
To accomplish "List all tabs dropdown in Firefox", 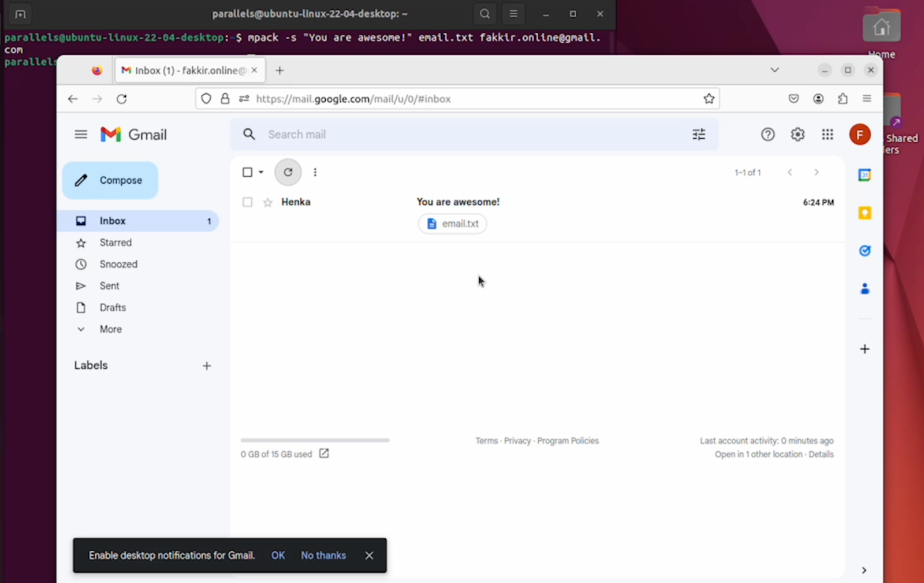I will click(774, 70).
